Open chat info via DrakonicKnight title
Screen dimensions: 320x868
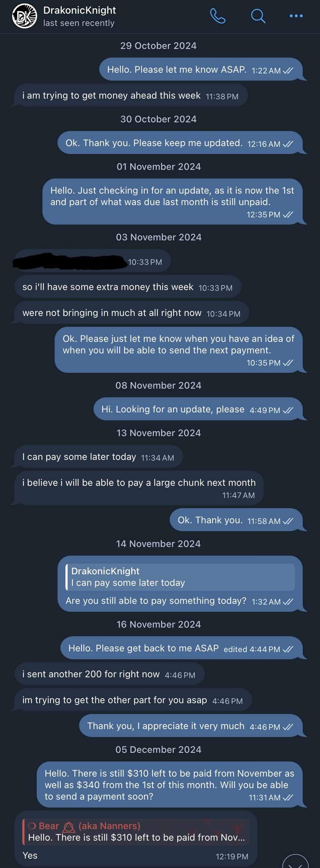click(x=79, y=10)
